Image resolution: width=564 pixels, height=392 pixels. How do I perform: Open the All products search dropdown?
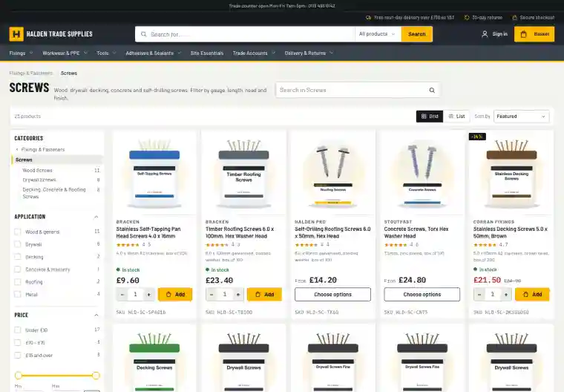378,34
